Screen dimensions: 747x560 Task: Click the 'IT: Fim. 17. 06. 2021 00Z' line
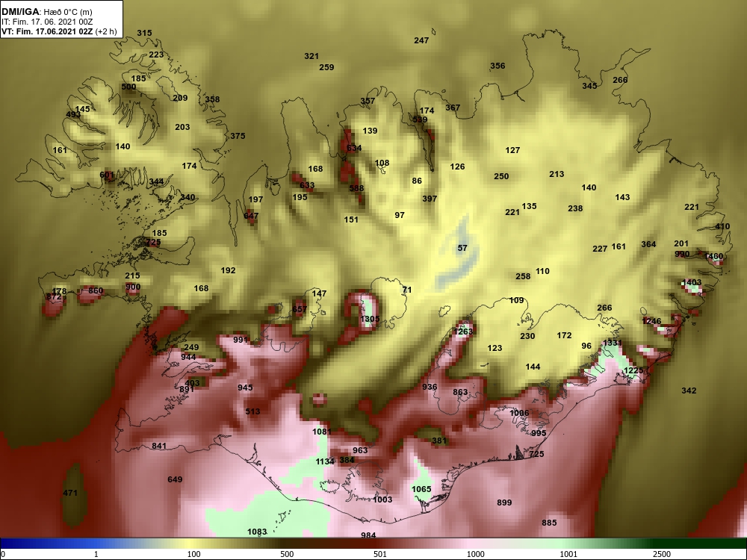(46, 22)
